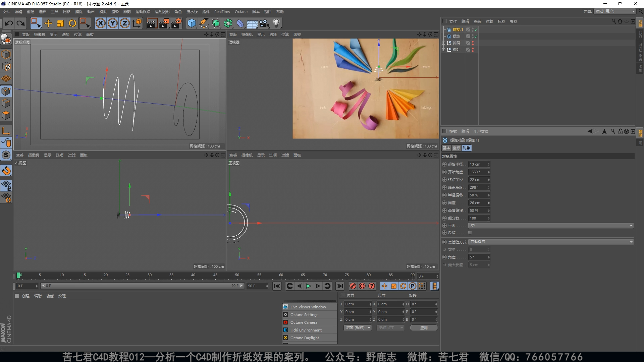
Task: Click the coordinate system icon
Action: [x=137, y=23]
